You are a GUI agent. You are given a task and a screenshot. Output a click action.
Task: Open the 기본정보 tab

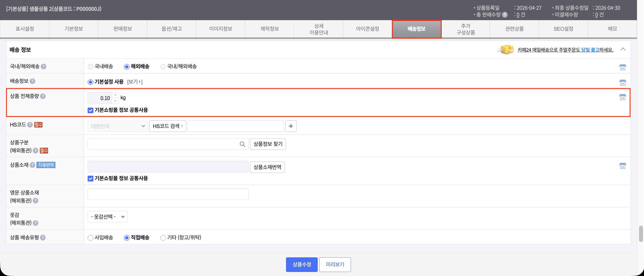(x=74, y=29)
